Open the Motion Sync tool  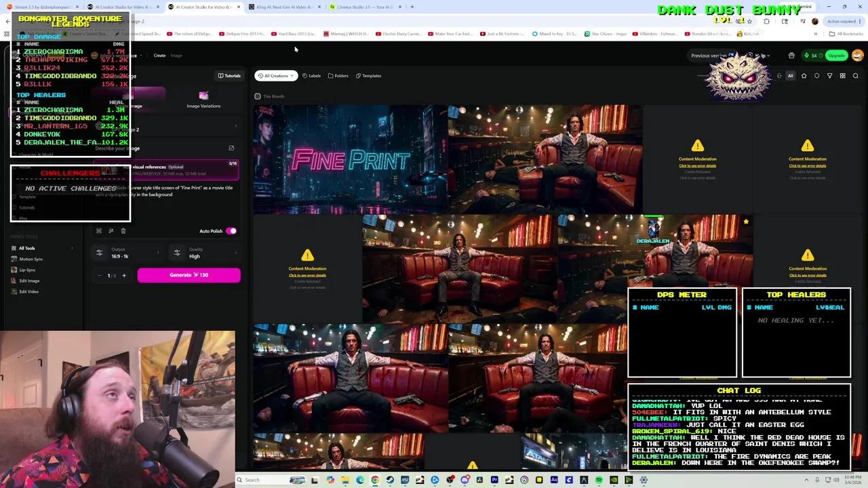point(31,259)
